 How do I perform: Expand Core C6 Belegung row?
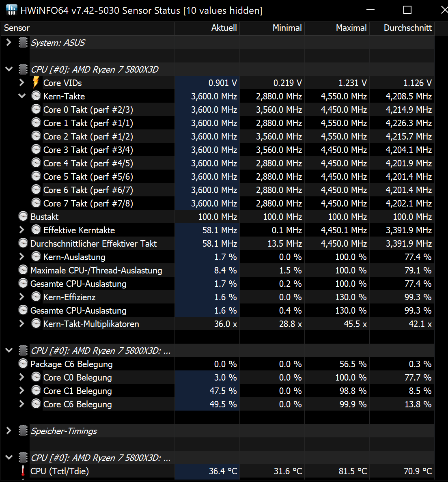(22, 404)
